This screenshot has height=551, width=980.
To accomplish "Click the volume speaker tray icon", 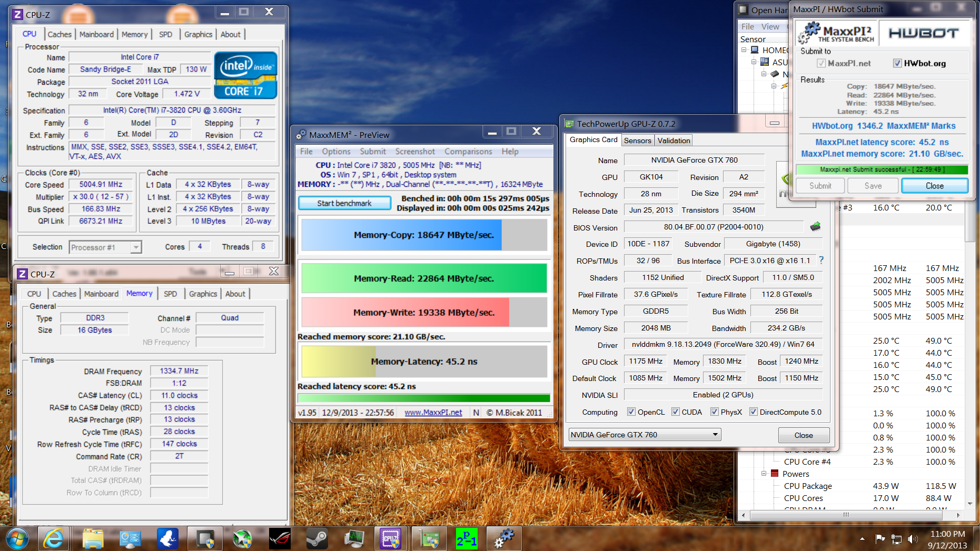I will click(x=913, y=539).
